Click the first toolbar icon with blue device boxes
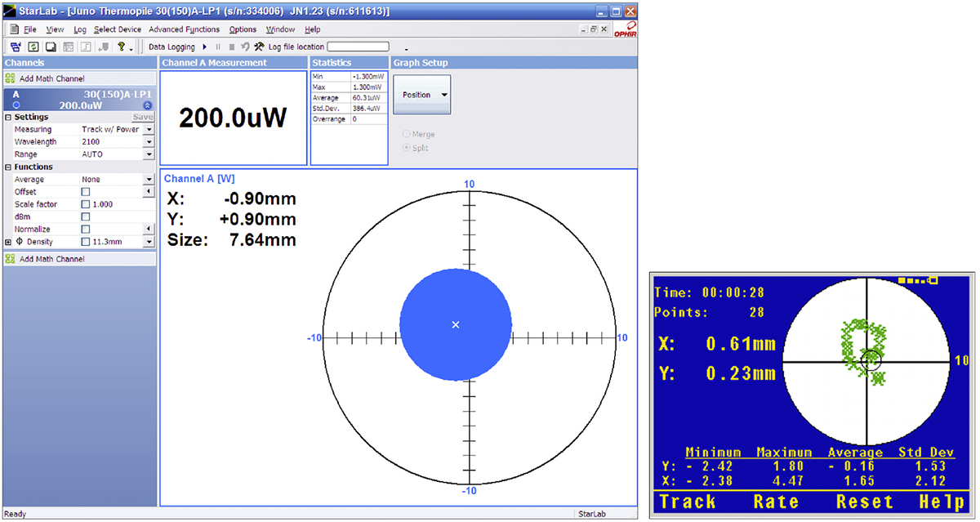980x522 pixels. click(x=16, y=47)
